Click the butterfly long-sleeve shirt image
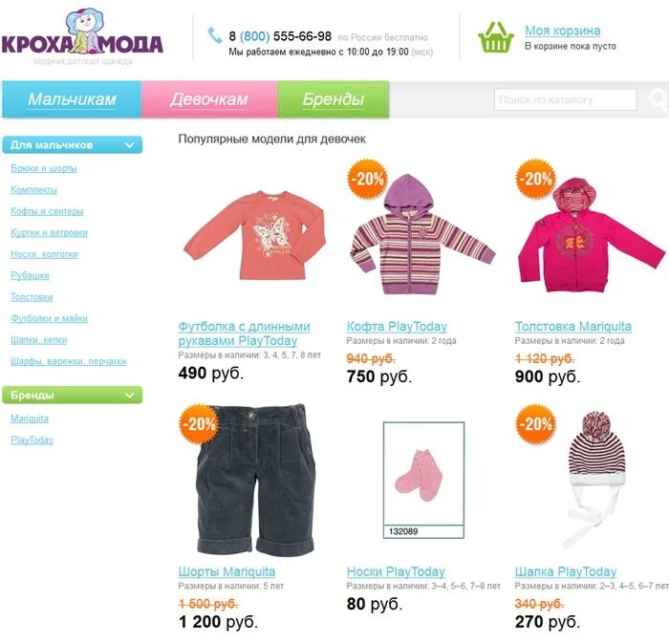The width and height of the screenshot is (669, 644). pyautogui.click(x=255, y=235)
